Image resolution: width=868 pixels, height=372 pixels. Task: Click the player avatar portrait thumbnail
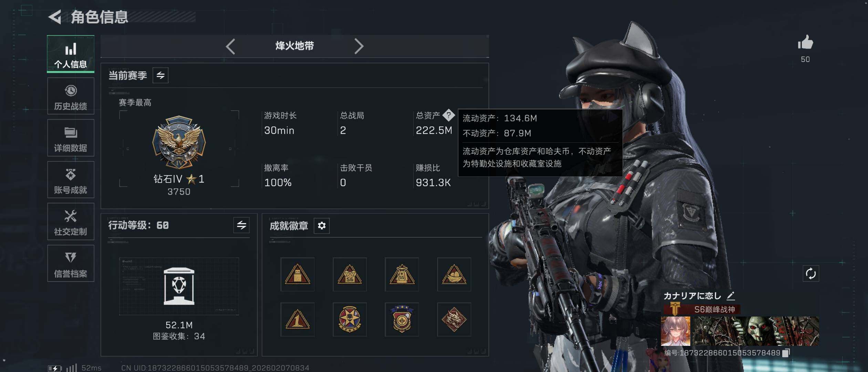click(675, 331)
